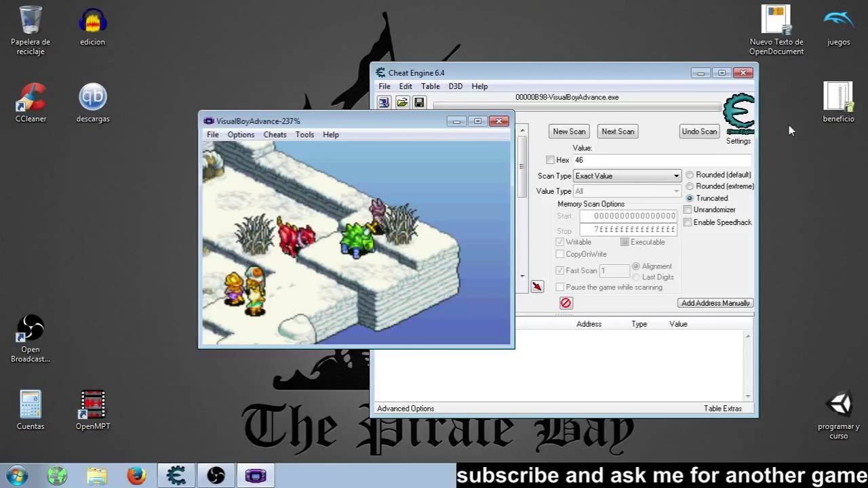Select the descargas qBittorrent icon
Image resolution: width=868 pixels, height=488 pixels.
tap(93, 103)
